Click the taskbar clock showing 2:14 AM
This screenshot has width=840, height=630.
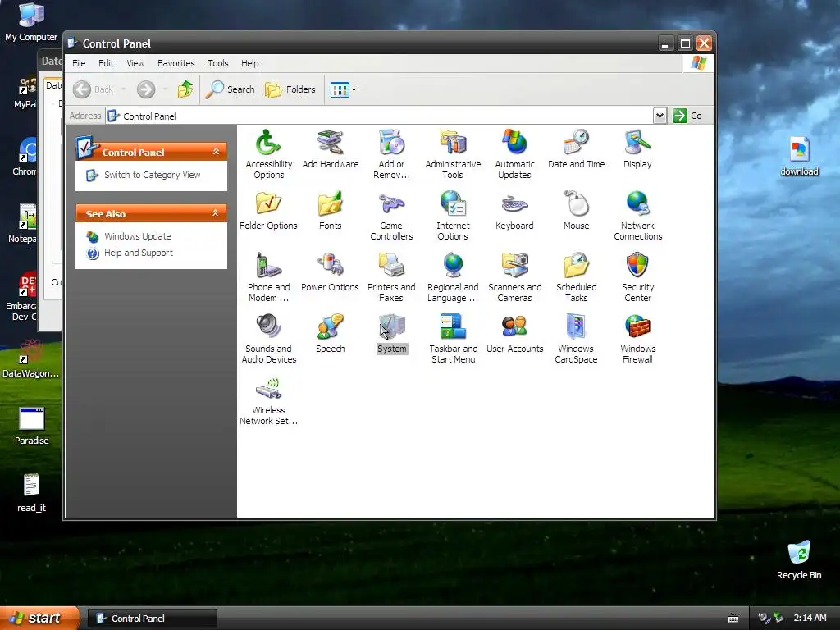coord(810,619)
